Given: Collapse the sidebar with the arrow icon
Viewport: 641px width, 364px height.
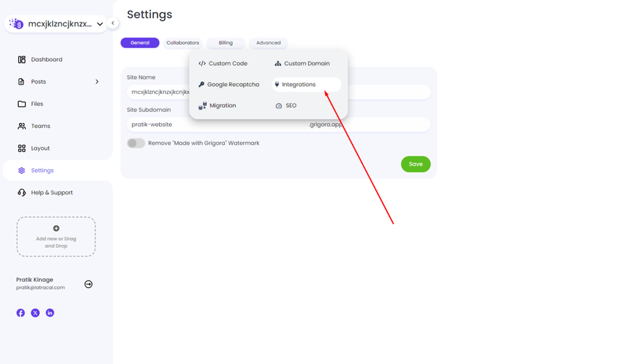Looking at the screenshot, I should [113, 23].
